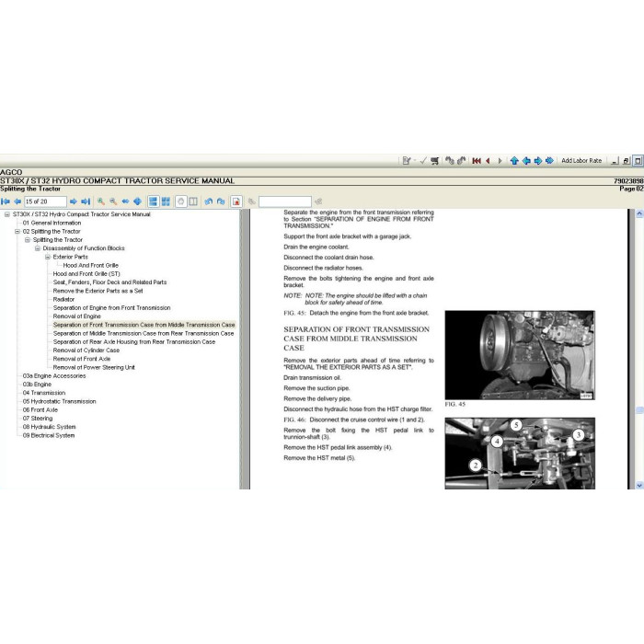This screenshot has width=644, height=644.
Task: Collapse Disassembly of Function Blocks node
Action: point(38,248)
